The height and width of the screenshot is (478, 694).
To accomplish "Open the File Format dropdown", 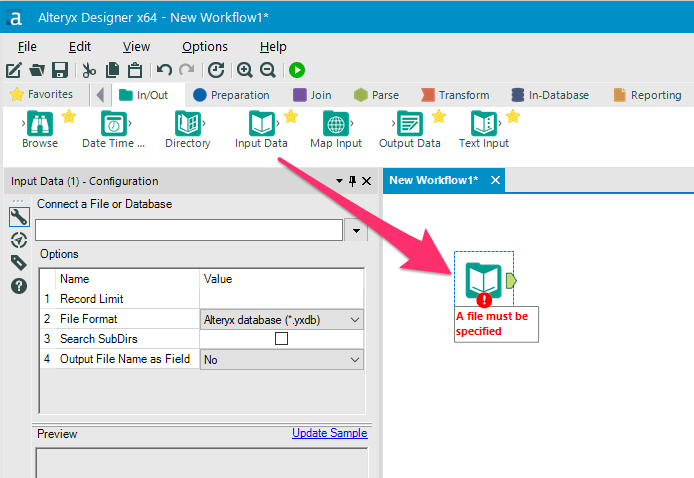I will [x=282, y=319].
